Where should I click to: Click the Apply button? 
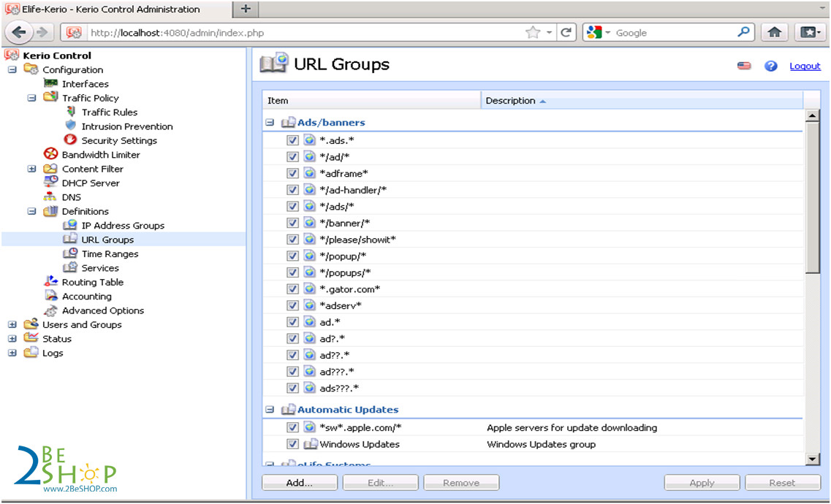pyautogui.click(x=702, y=482)
